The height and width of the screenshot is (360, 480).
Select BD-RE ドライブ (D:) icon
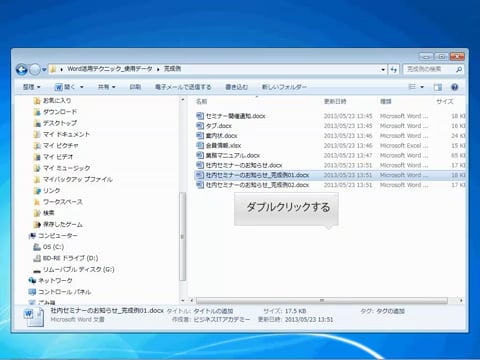click(37, 258)
